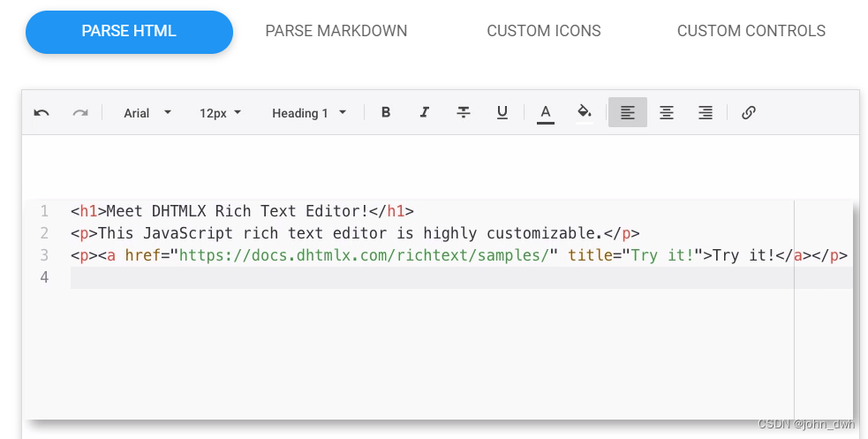Screen dimensions: 868x439
Task: Click the h1 heading code line
Action: (243, 211)
